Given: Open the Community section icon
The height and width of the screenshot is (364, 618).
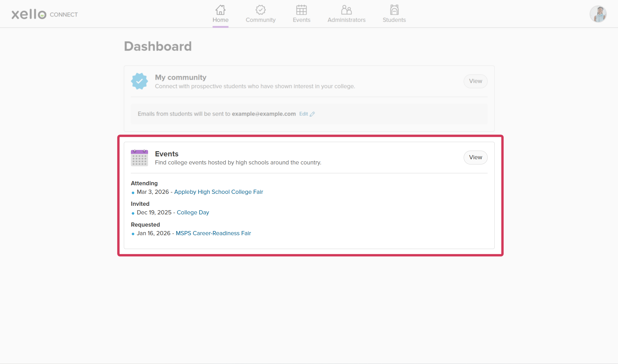Looking at the screenshot, I should point(260,9).
